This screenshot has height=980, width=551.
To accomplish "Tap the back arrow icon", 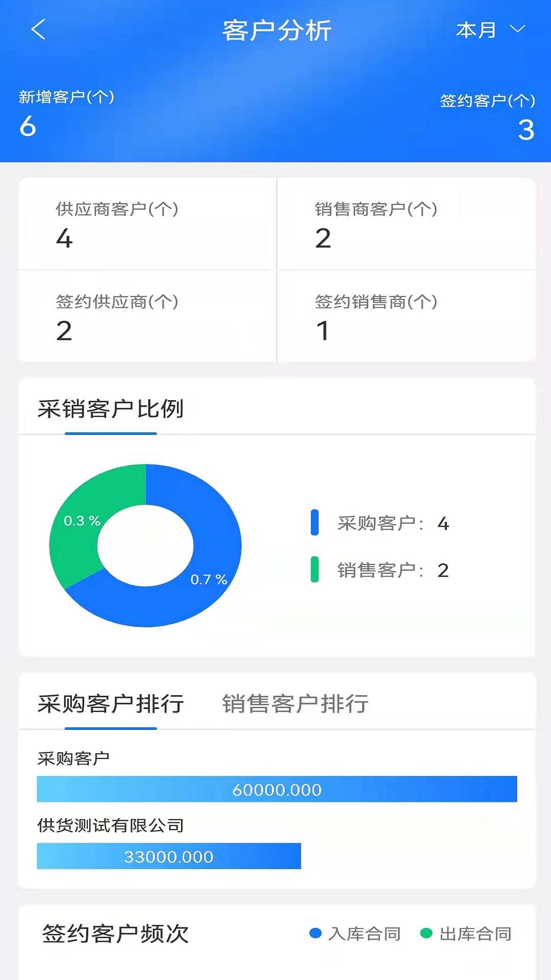I will [x=39, y=30].
